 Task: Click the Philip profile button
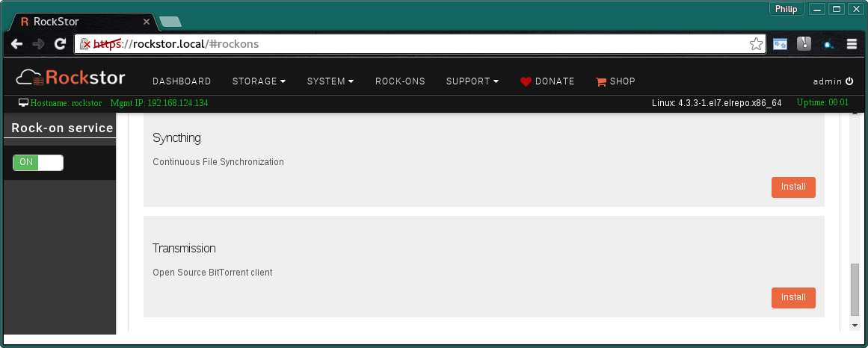pyautogui.click(x=786, y=9)
